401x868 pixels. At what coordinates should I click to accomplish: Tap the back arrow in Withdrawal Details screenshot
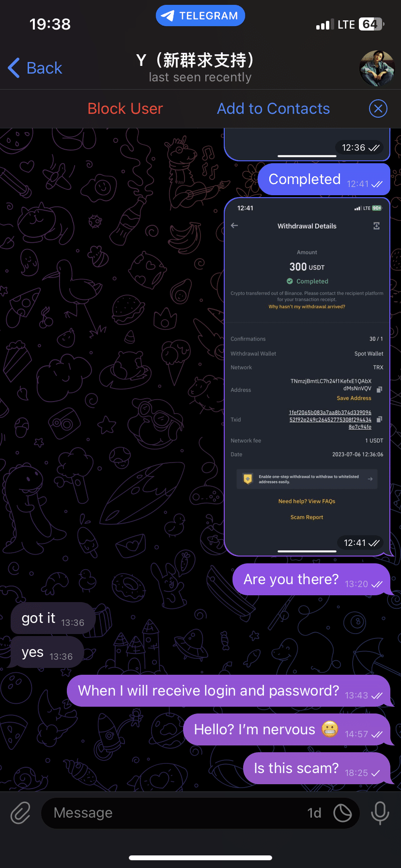pyautogui.click(x=234, y=226)
